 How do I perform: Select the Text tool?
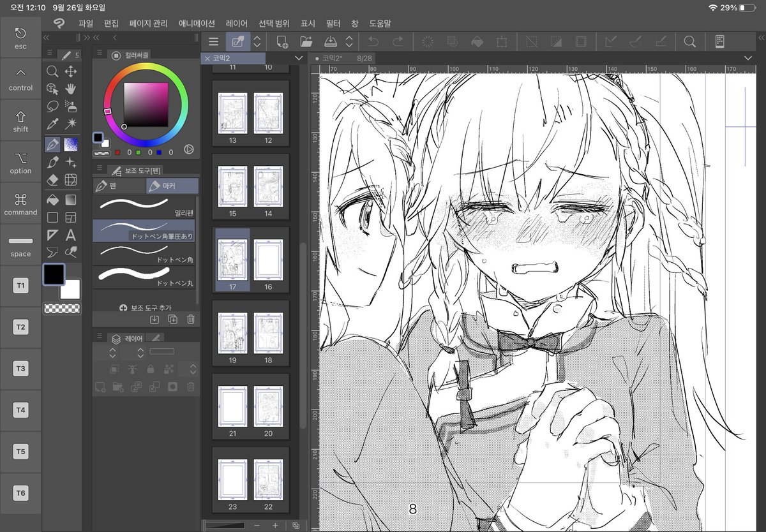point(71,235)
